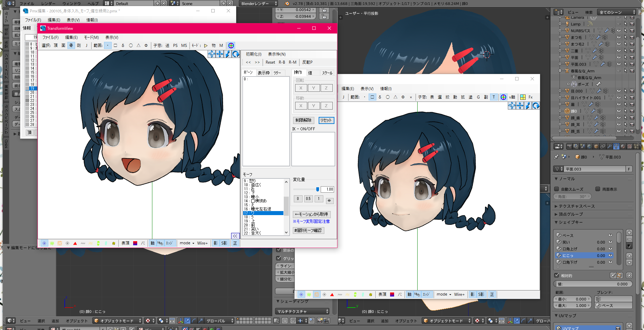Choose the triangle range selection tool in TransformView
The height and width of the screenshot is (330, 644).
click(139, 46)
